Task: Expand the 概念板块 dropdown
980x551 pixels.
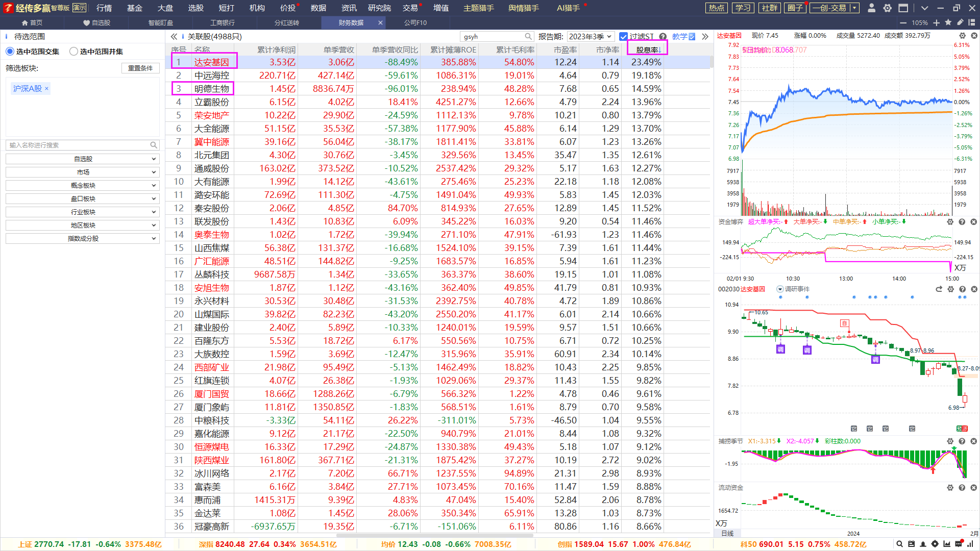Action: [x=83, y=185]
